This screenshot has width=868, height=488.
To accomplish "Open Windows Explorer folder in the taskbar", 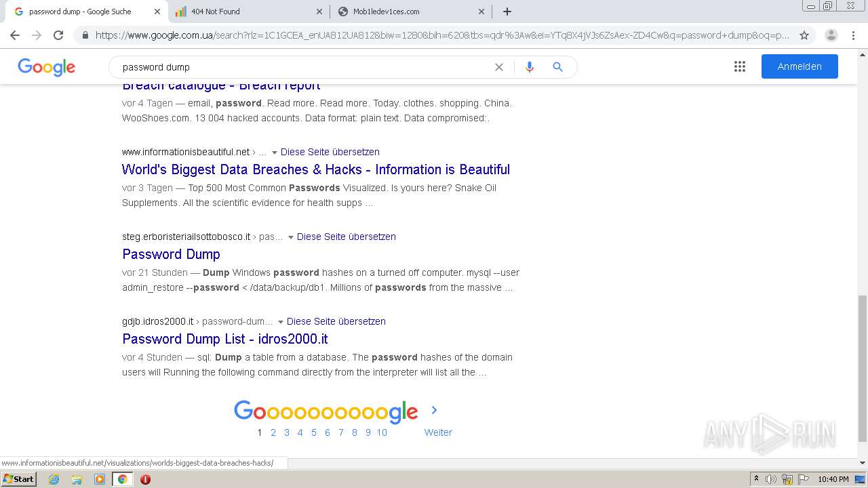I will click(x=77, y=479).
